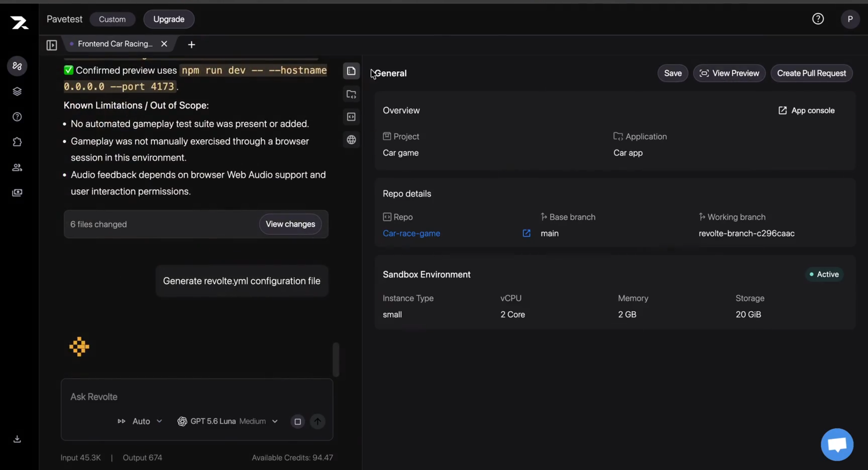Open the globe preview panel icon
This screenshot has width=868, height=470.
(x=351, y=140)
